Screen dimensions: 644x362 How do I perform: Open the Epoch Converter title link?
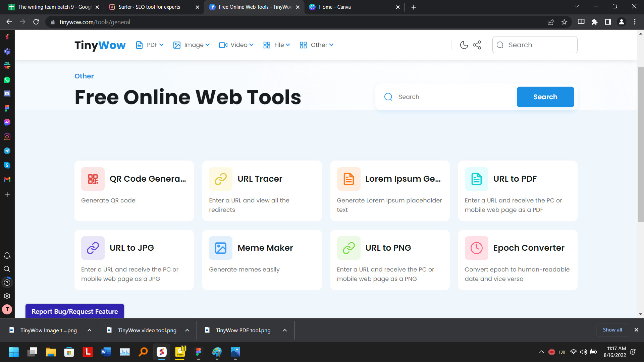tap(529, 248)
